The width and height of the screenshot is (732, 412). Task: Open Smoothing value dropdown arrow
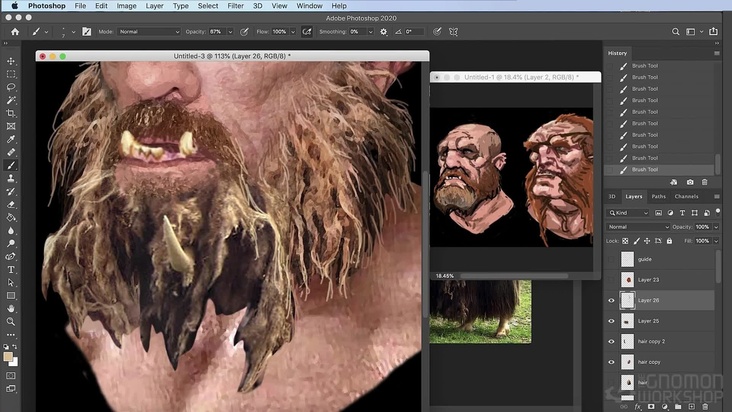371,32
